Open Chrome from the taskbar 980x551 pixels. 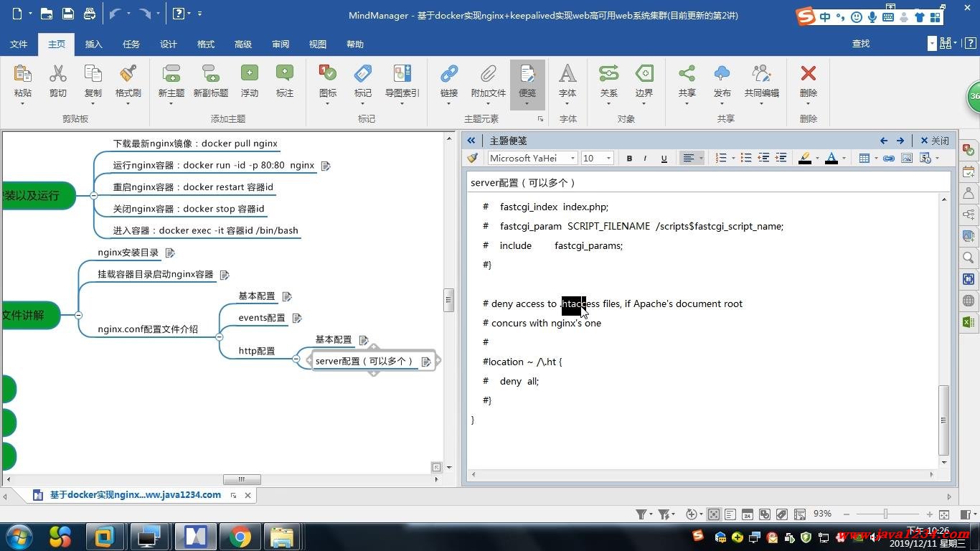click(x=240, y=537)
